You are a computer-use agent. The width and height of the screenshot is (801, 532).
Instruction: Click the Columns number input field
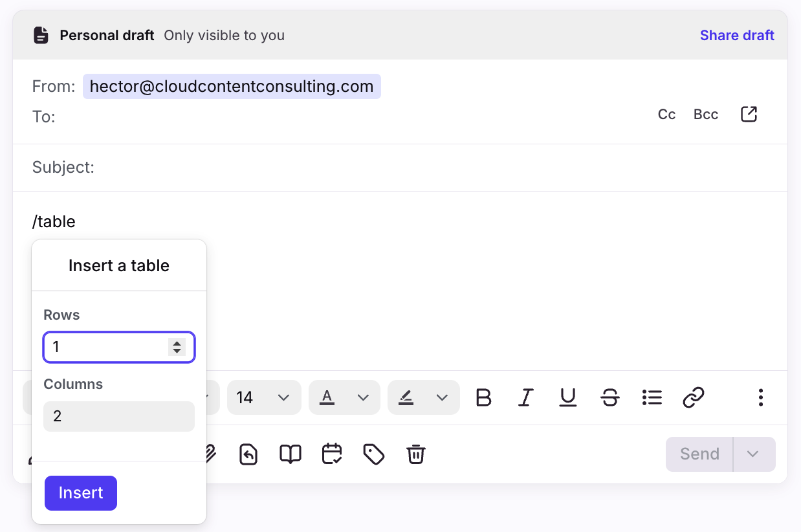tap(119, 416)
